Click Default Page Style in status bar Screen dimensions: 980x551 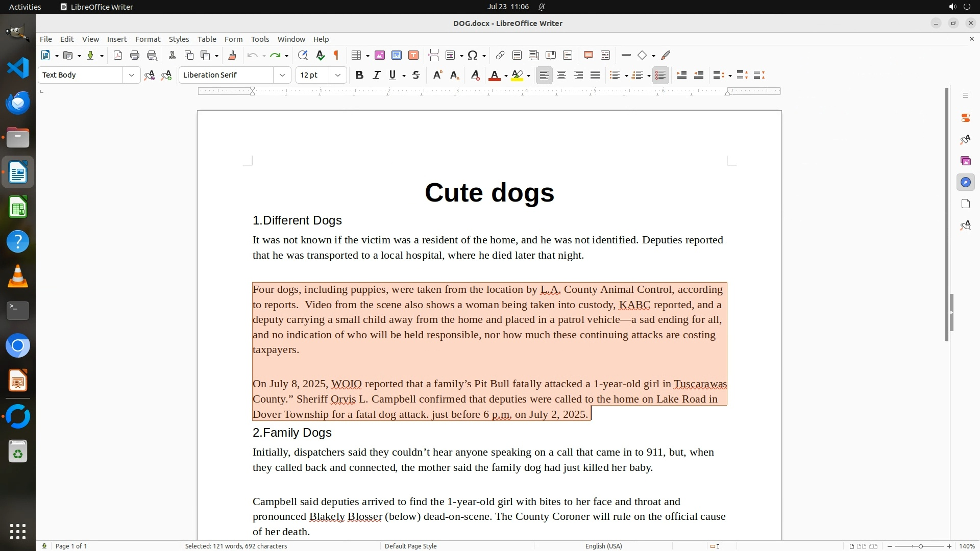tap(410, 546)
